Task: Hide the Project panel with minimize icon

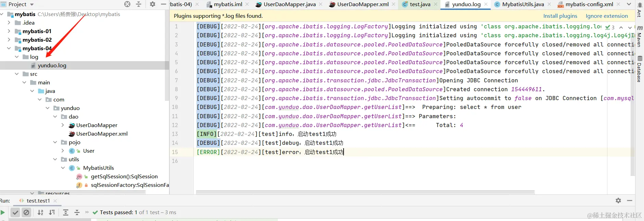Action: 164,4
